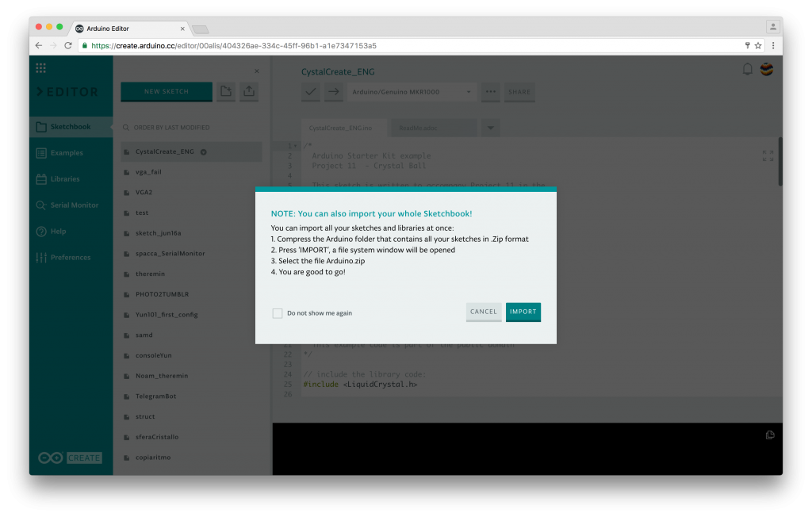Check 'Do not show me again'
The height and width of the screenshot is (517, 812).
(277, 313)
